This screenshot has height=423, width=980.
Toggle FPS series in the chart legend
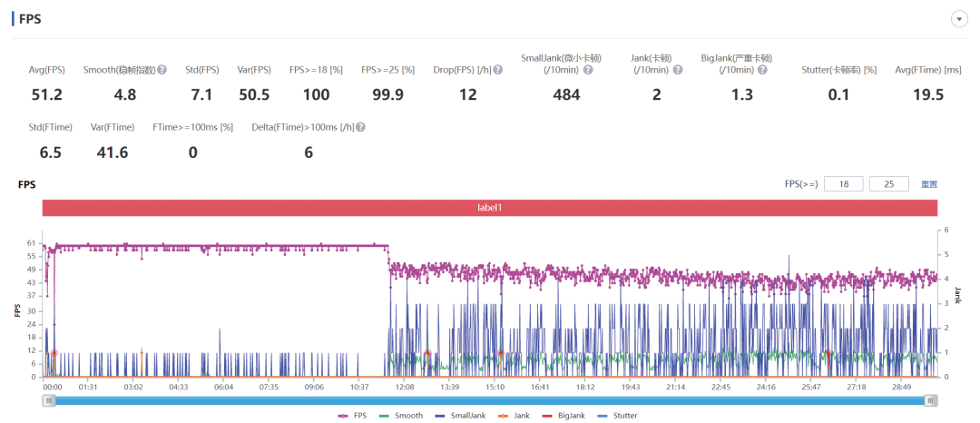click(352, 415)
